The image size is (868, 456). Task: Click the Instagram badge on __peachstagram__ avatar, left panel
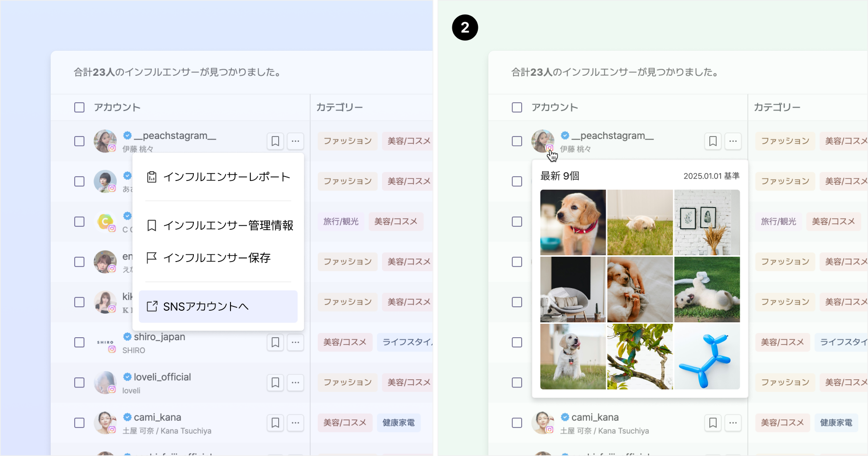click(112, 148)
